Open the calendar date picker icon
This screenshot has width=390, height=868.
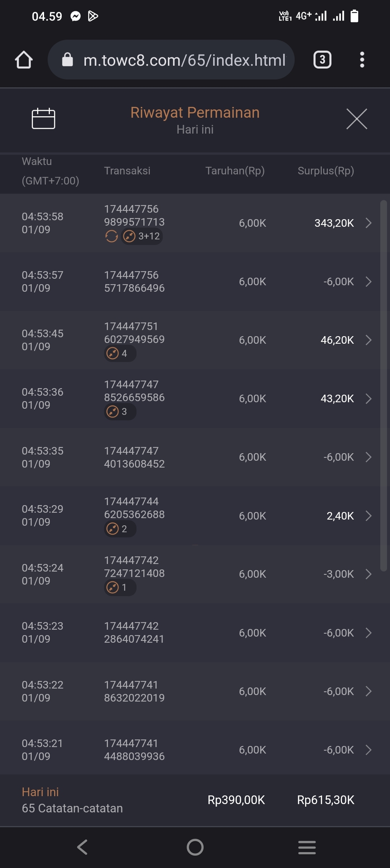click(43, 119)
